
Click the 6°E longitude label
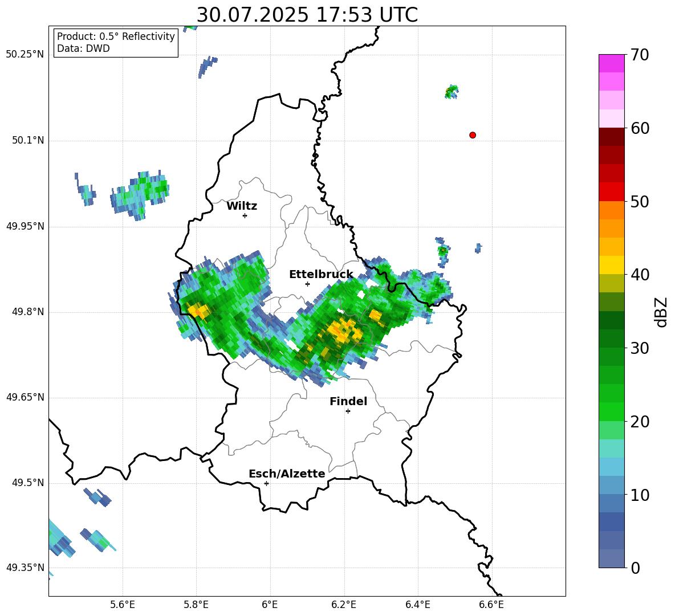[270, 605]
